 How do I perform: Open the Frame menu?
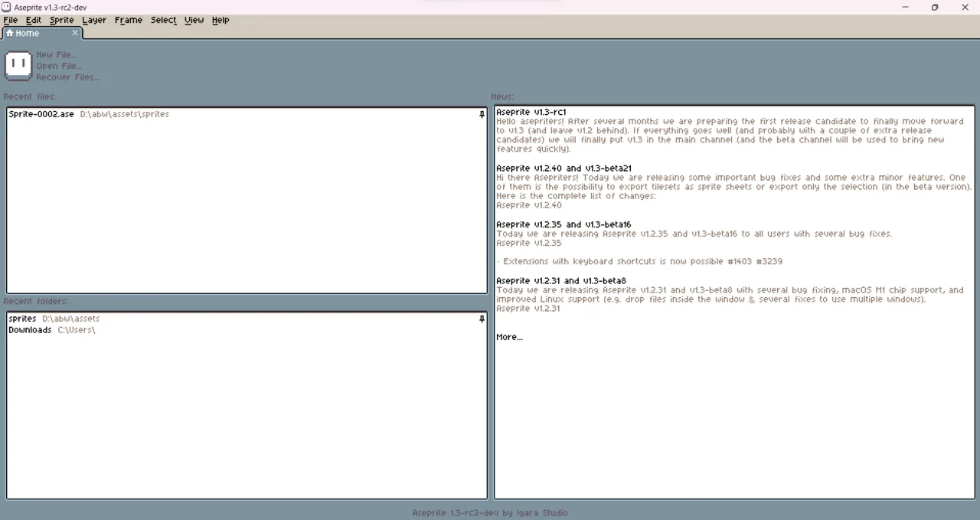(129, 20)
